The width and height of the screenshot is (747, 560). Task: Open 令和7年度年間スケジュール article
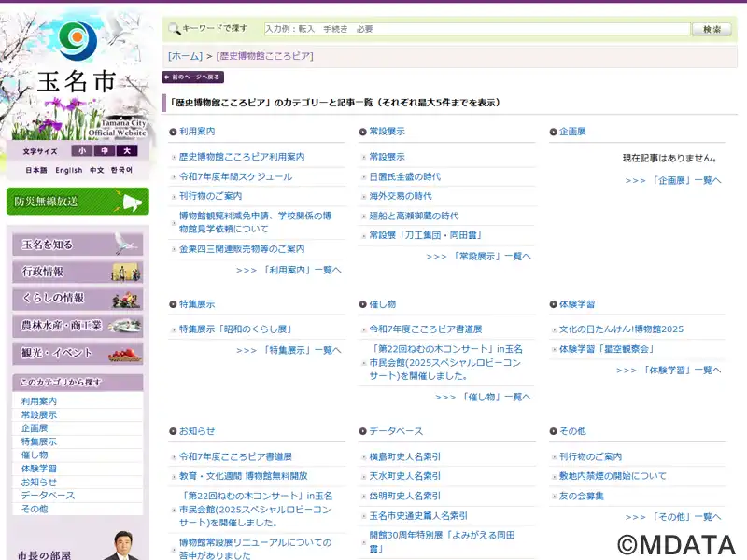pyautogui.click(x=235, y=176)
